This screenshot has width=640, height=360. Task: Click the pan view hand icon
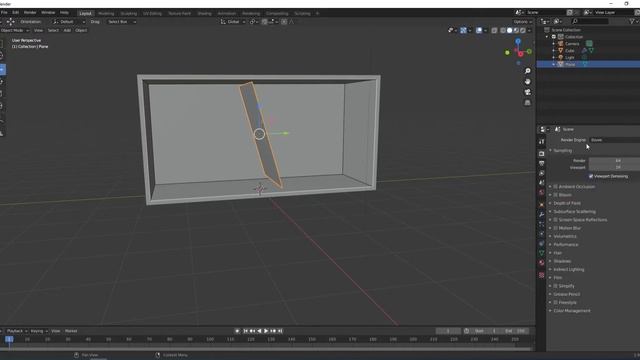527,82
